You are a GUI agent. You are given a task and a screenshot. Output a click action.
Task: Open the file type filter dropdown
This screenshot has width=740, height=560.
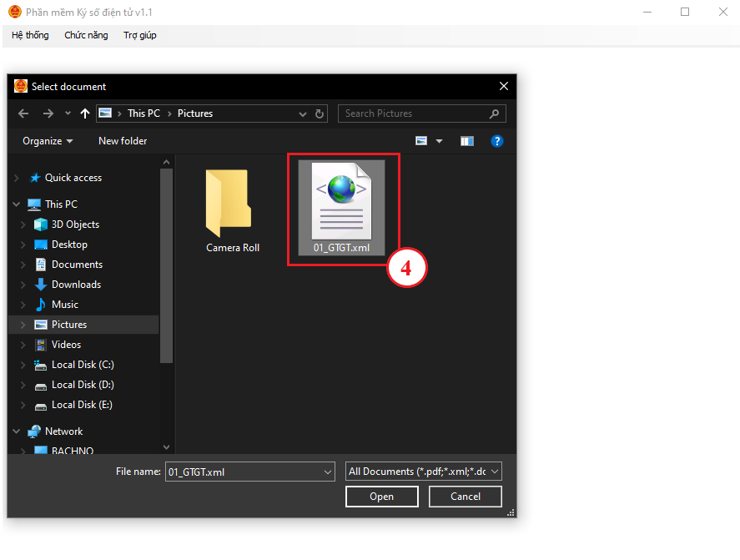click(424, 472)
